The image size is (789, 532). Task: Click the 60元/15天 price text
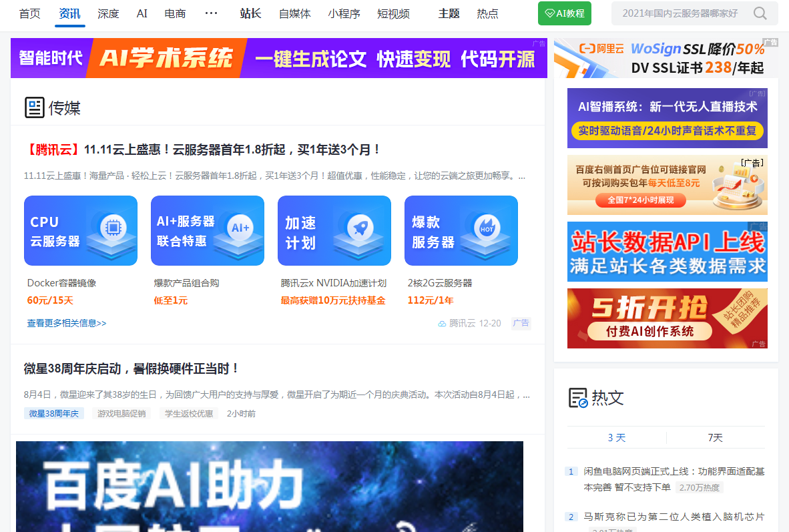(x=50, y=300)
